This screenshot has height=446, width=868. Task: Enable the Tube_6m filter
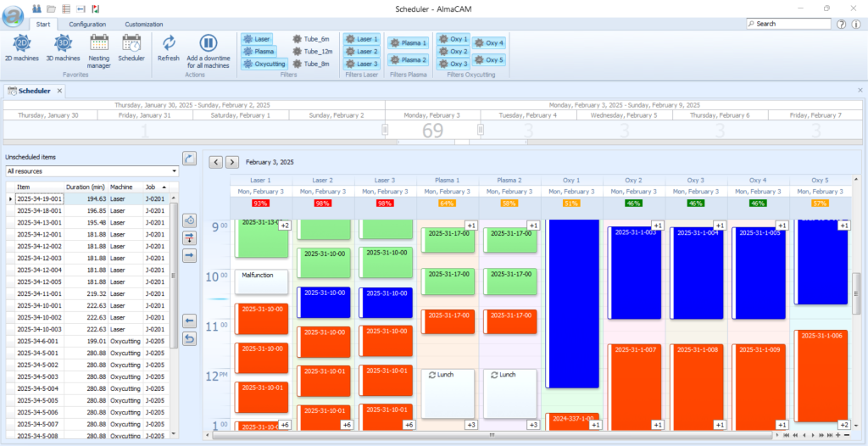pos(310,39)
